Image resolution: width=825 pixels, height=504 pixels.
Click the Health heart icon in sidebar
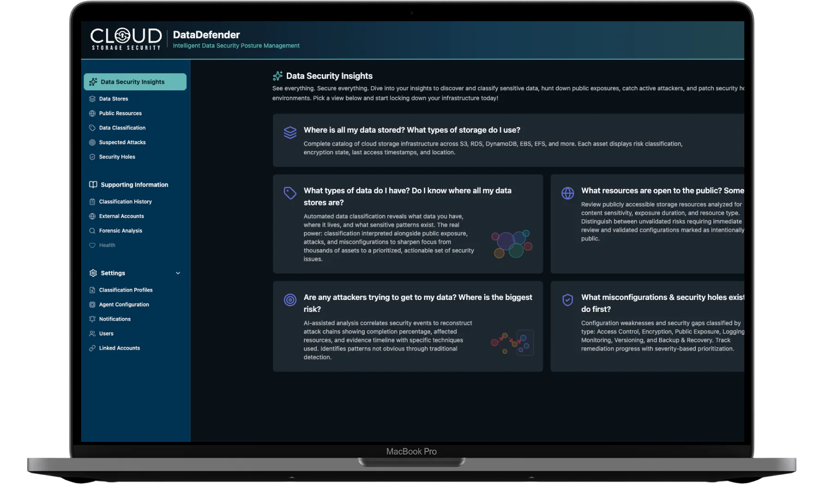pyautogui.click(x=92, y=245)
